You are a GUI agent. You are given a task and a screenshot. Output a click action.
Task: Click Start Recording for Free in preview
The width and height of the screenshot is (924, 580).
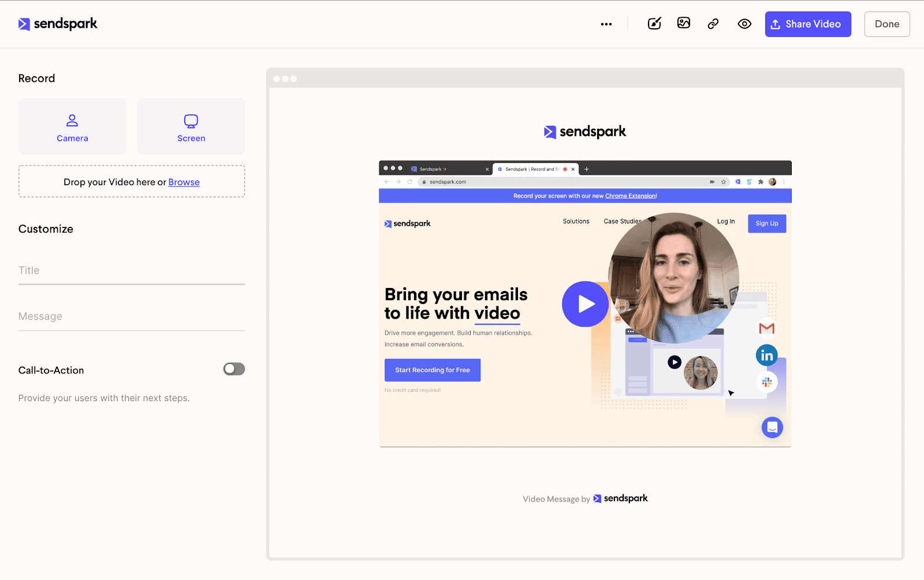(x=433, y=370)
